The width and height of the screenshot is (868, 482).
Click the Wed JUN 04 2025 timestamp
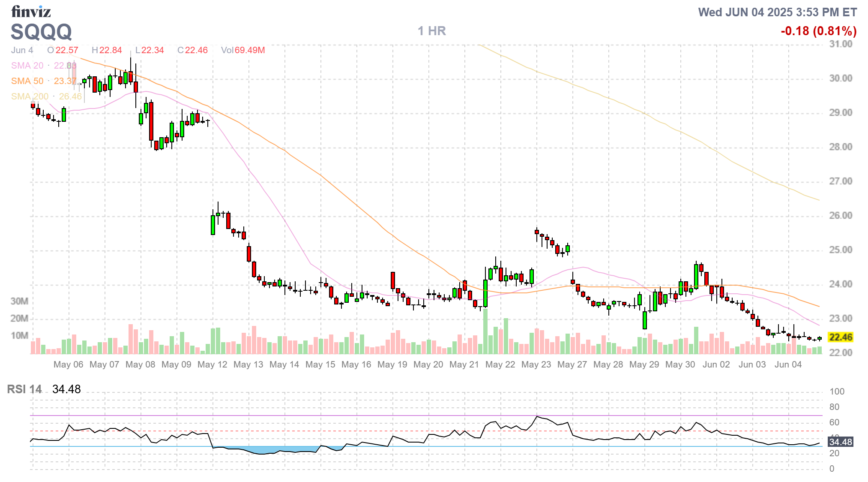pos(777,12)
